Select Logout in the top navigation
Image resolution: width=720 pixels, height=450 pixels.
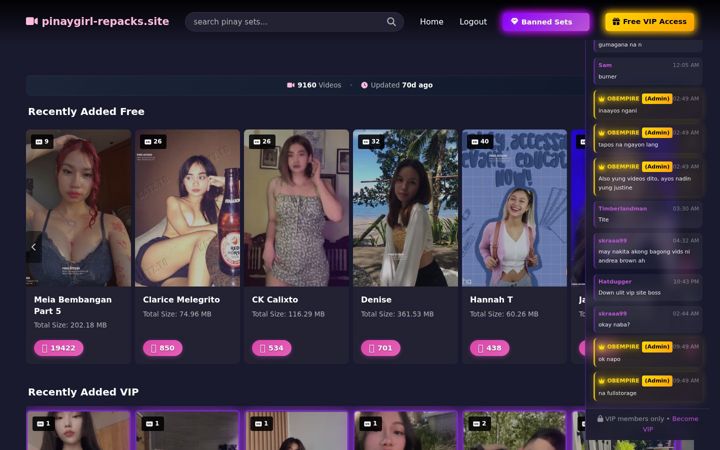point(473,22)
